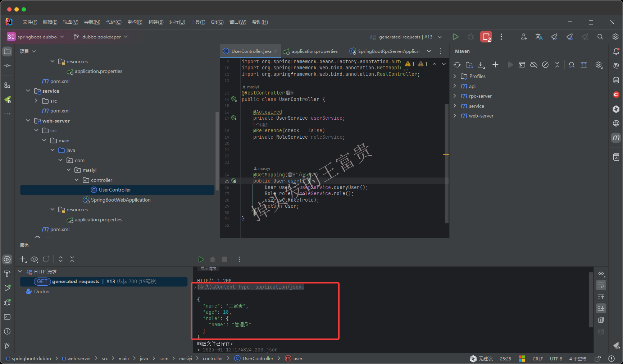Stop the running HTTP request
The image size is (623, 364).
click(x=224, y=259)
